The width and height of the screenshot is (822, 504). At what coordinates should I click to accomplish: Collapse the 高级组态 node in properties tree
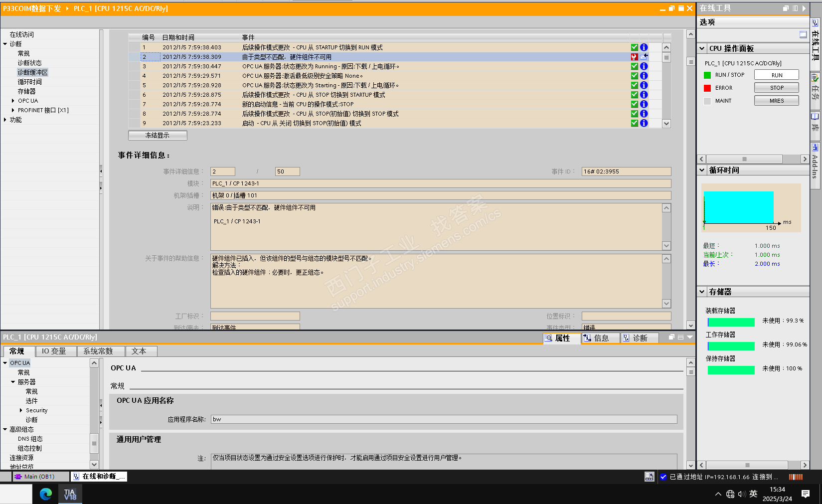pos(5,429)
